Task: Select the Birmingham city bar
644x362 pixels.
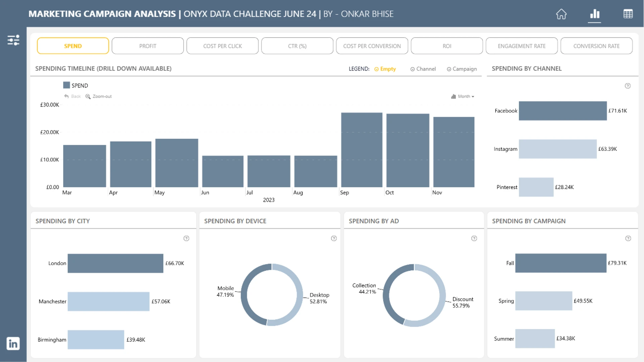Action: click(x=96, y=340)
